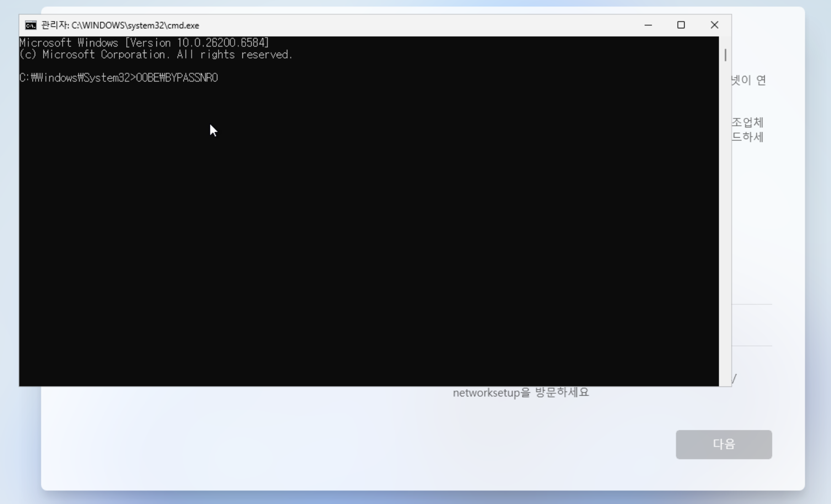Click the cmd.exe icon in the title bar
Screen dimensions: 831x504
[x=31, y=25]
